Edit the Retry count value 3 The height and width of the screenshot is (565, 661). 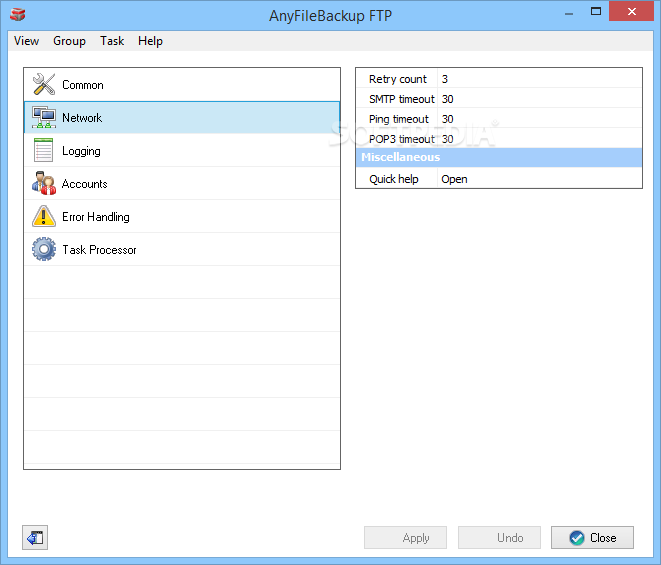pyautogui.click(x=540, y=79)
